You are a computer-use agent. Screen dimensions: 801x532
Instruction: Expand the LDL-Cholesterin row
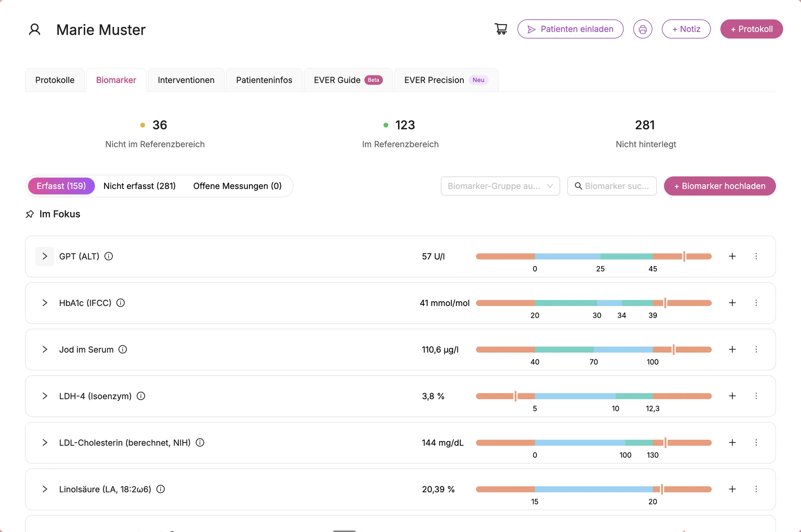click(x=45, y=443)
